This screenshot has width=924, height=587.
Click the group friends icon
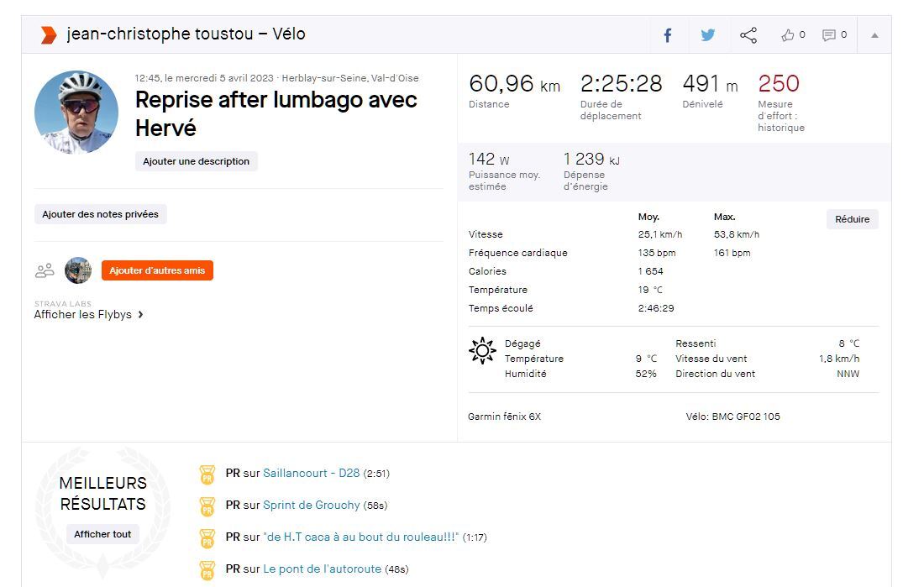[45, 270]
